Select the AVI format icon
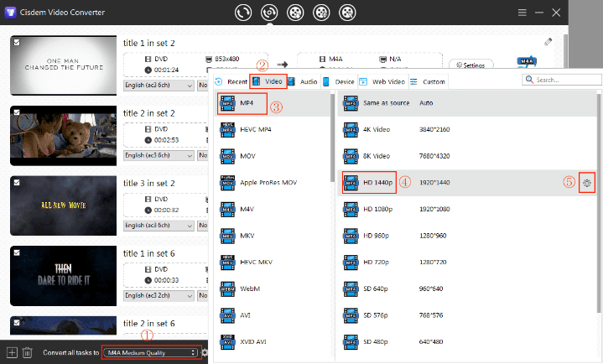The height and width of the screenshot is (364, 603). coord(227,315)
